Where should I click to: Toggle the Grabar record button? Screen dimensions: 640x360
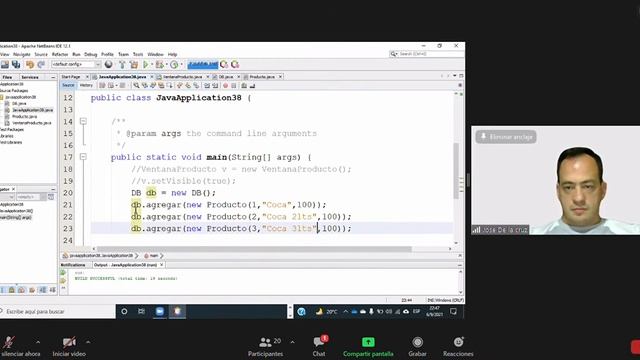pyautogui.click(x=417, y=346)
